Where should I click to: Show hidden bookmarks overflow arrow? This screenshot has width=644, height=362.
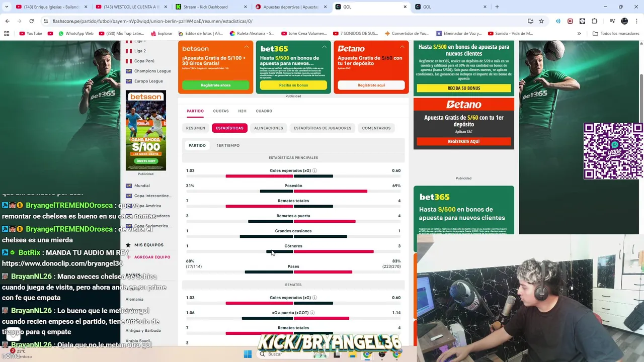(x=579, y=34)
